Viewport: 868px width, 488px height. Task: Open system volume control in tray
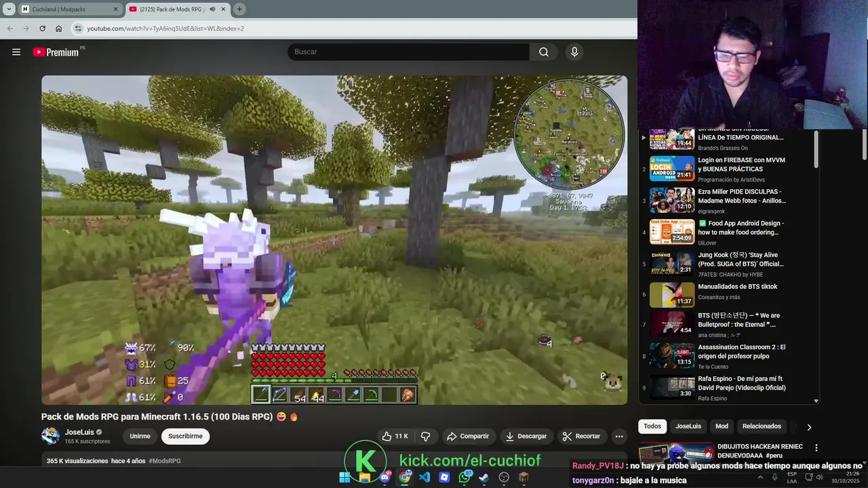pos(819,477)
